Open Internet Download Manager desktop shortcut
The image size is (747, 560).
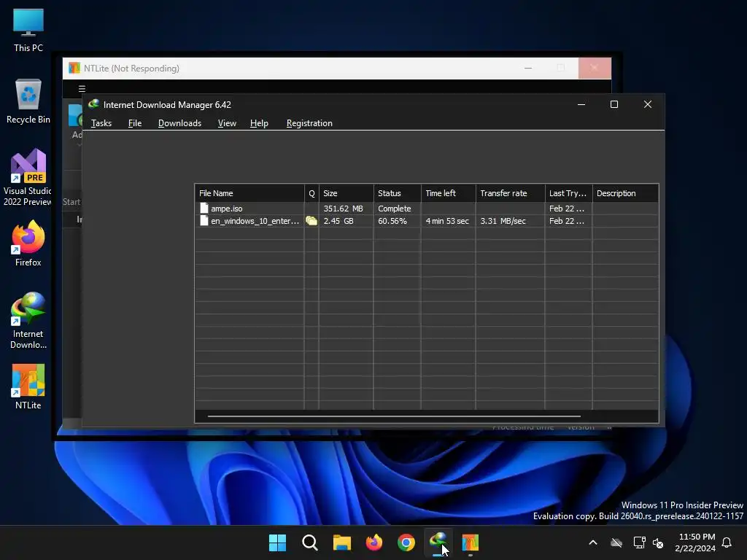(x=28, y=321)
